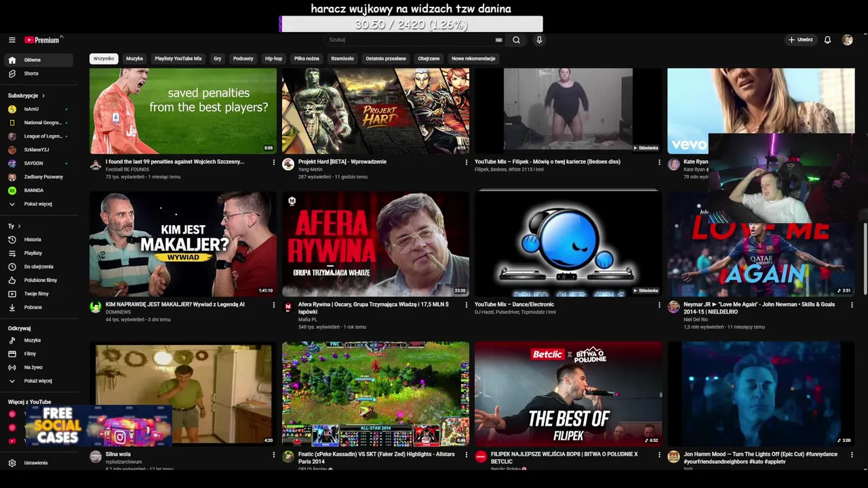Go to Główna home in sidebar

pyautogui.click(x=37, y=60)
